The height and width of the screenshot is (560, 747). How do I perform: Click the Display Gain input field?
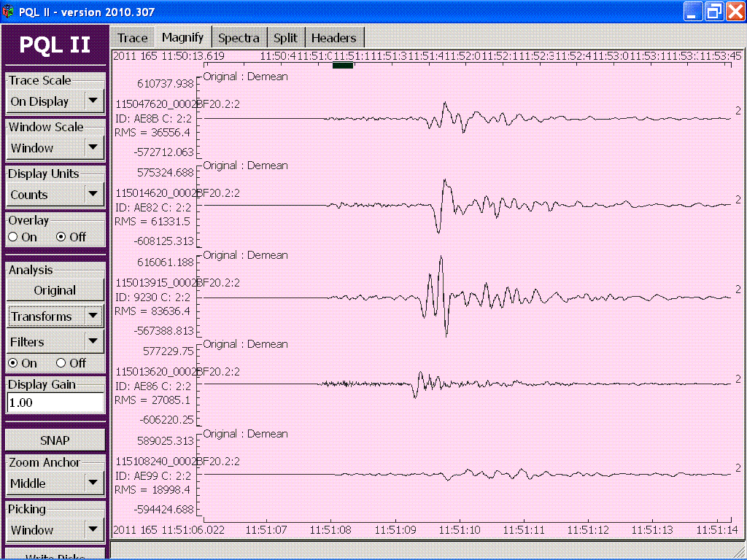pyautogui.click(x=55, y=402)
